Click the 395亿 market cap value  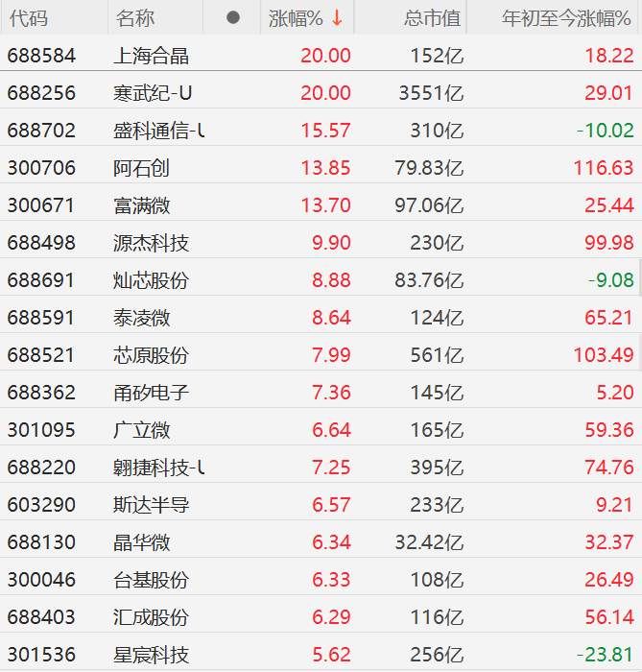pos(437,468)
